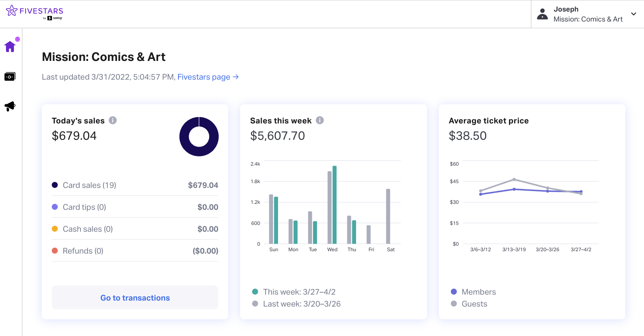644x336 pixels.
Task: Click the Refunds (0) row label
Action: 83,251
